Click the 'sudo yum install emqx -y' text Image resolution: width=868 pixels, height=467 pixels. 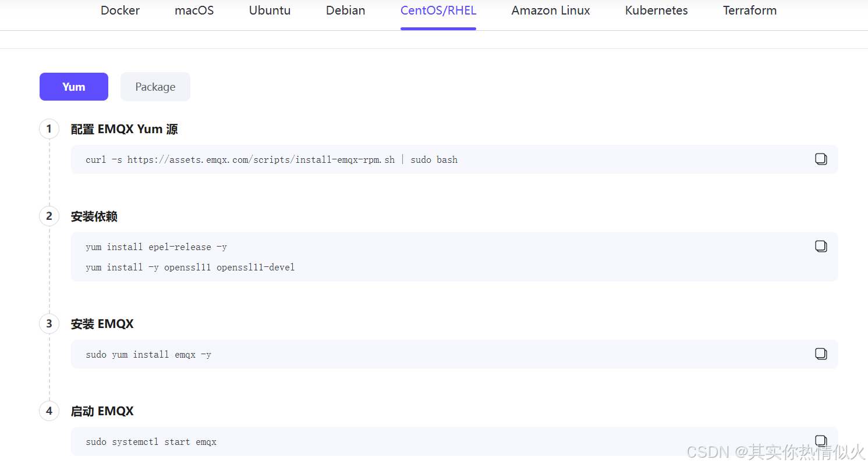point(148,354)
